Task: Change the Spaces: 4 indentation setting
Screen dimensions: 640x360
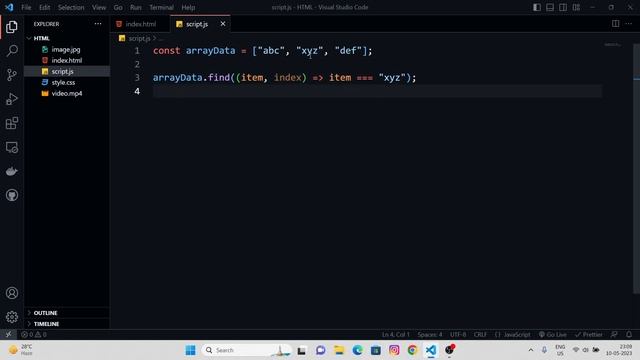Action: 430,334
